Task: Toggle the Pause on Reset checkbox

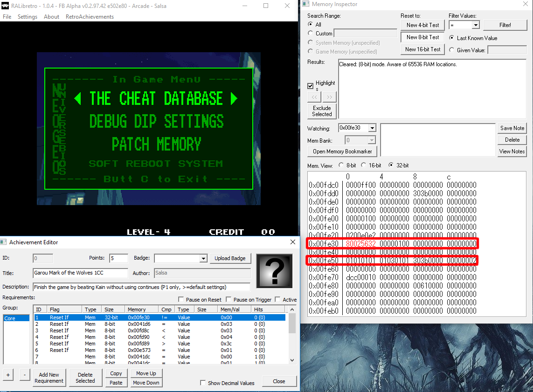Action: click(x=181, y=300)
